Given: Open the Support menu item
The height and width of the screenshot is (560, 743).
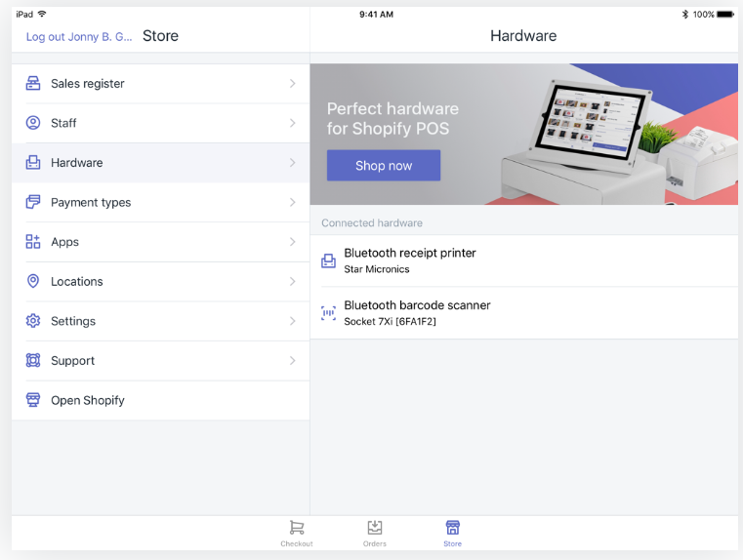Looking at the screenshot, I should click(x=161, y=360).
